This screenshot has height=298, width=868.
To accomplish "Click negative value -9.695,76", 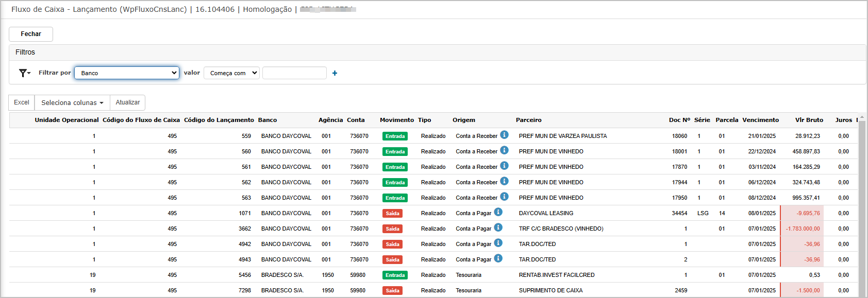I will [808, 213].
